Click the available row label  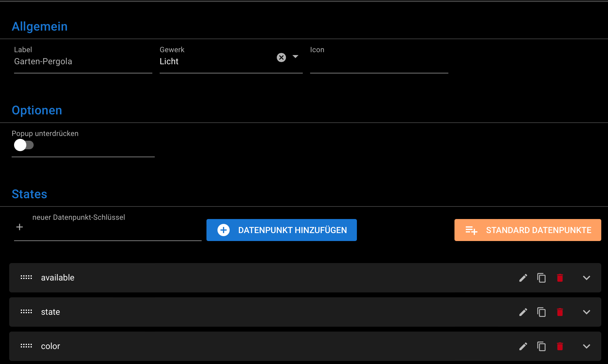point(57,278)
